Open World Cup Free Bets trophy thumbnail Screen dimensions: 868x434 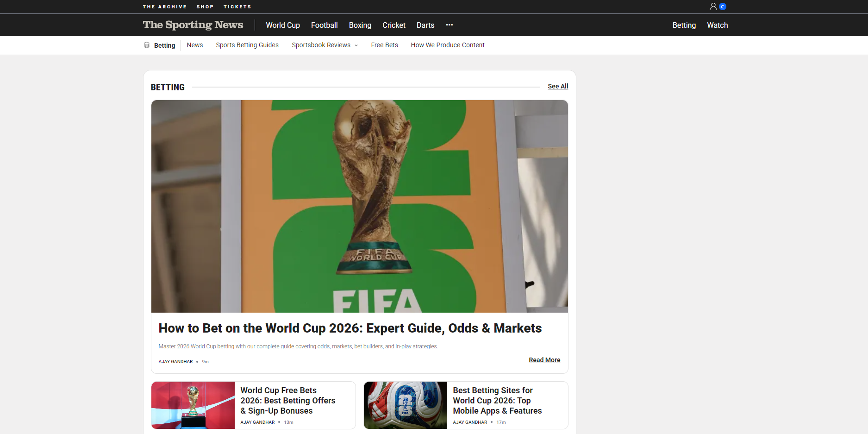click(x=193, y=405)
